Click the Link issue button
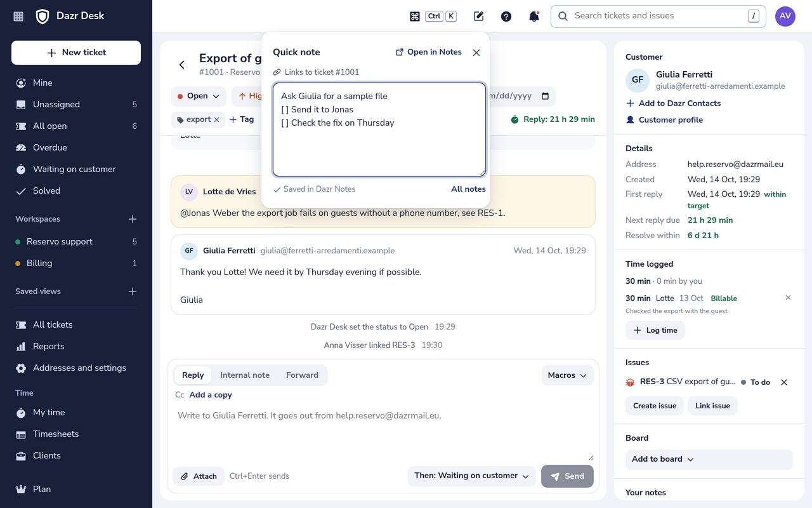 [712, 406]
